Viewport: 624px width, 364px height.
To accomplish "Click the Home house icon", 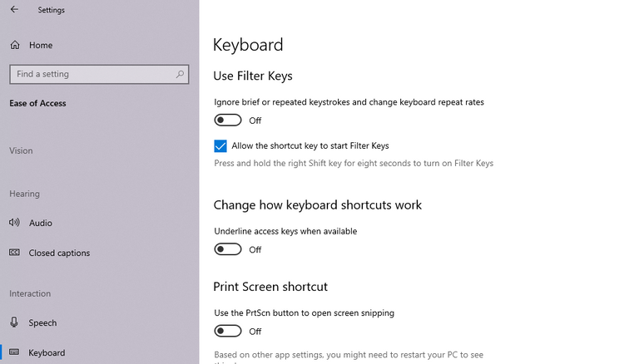I will click(15, 45).
